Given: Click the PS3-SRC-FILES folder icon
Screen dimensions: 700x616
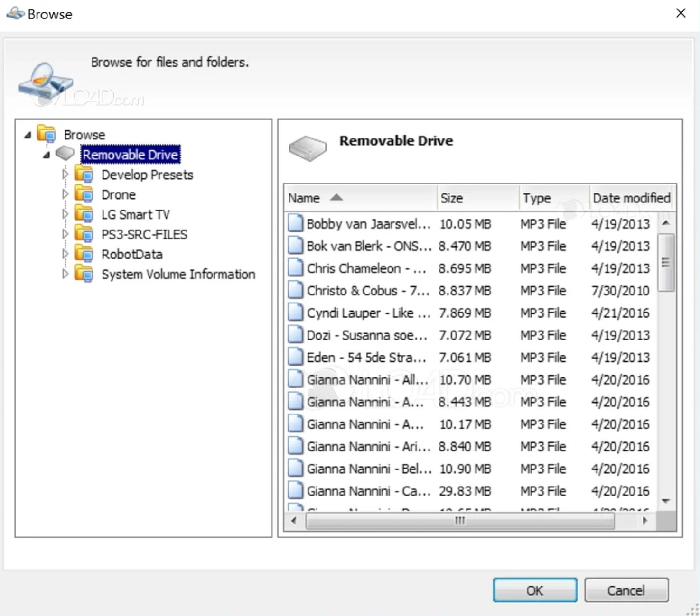Looking at the screenshot, I should 84,234.
